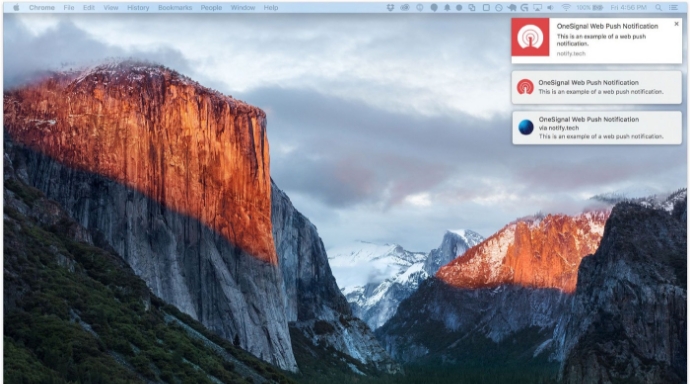Close the top white OneSignal notification

click(x=676, y=24)
